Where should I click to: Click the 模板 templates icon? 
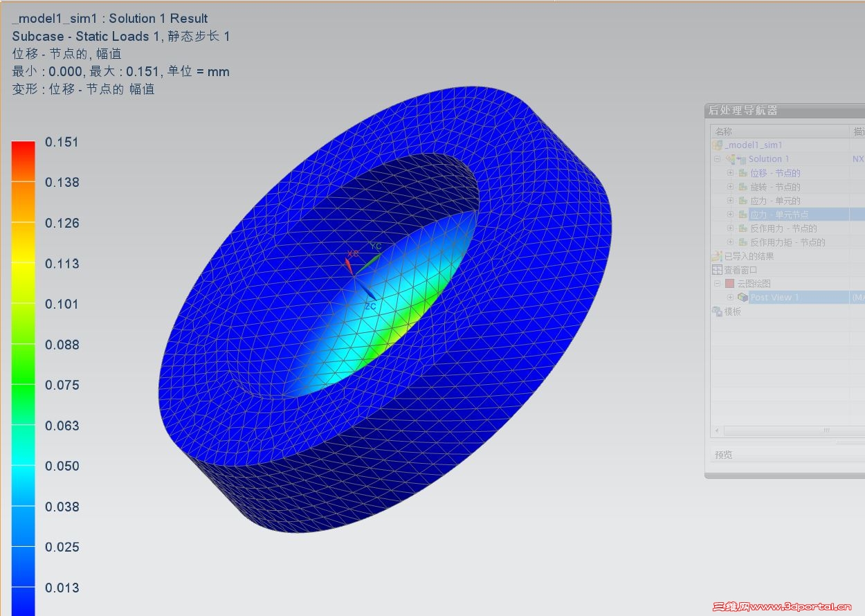pos(718,311)
